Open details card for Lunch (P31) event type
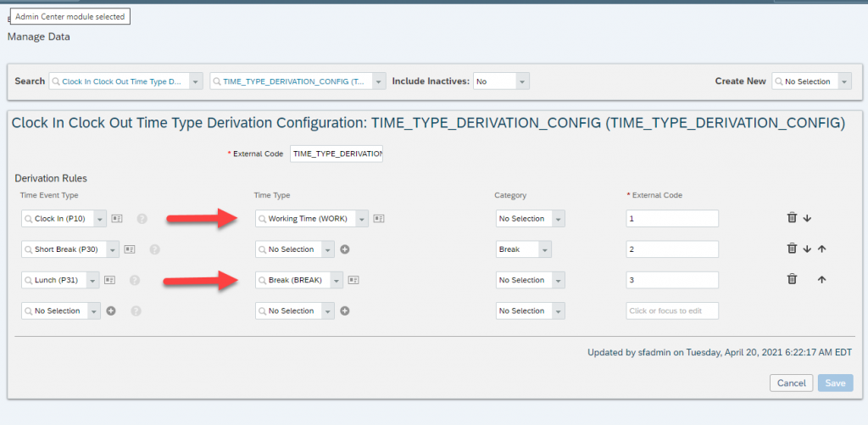Viewport: 868px width, 425px height. click(x=109, y=281)
